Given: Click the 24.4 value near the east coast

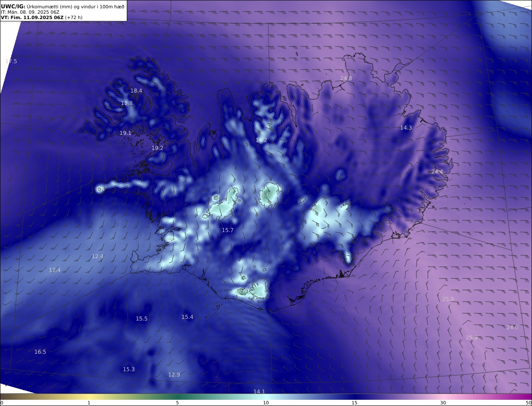Looking at the screenshot, I should point(437,171).
